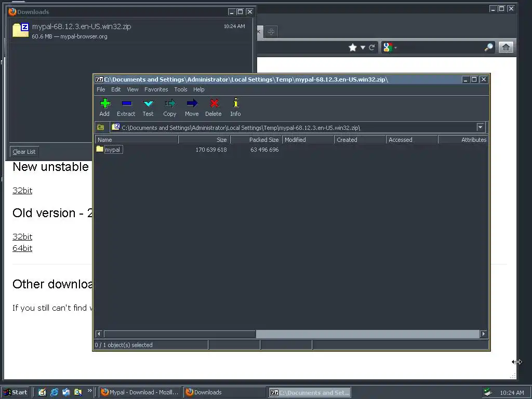This screenshot has height=399, width=532.
Task: Click the Clear List button in Downloads
Action: 24,152
